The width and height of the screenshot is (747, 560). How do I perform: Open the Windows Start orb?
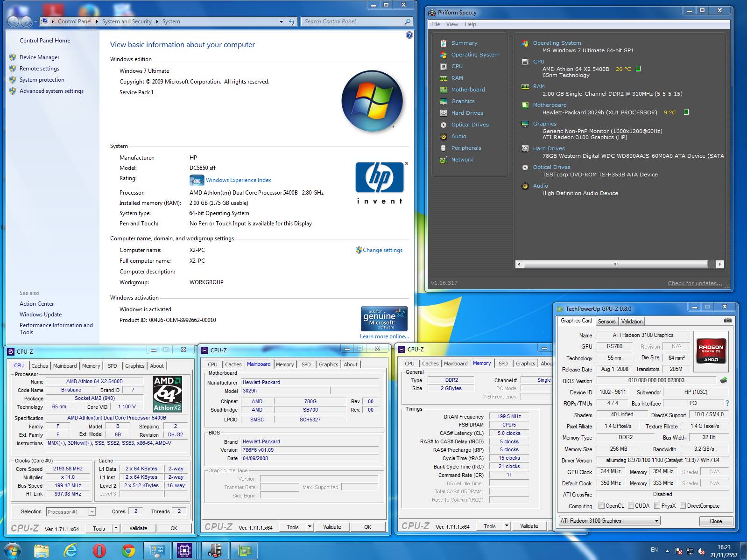click(13, 551)
